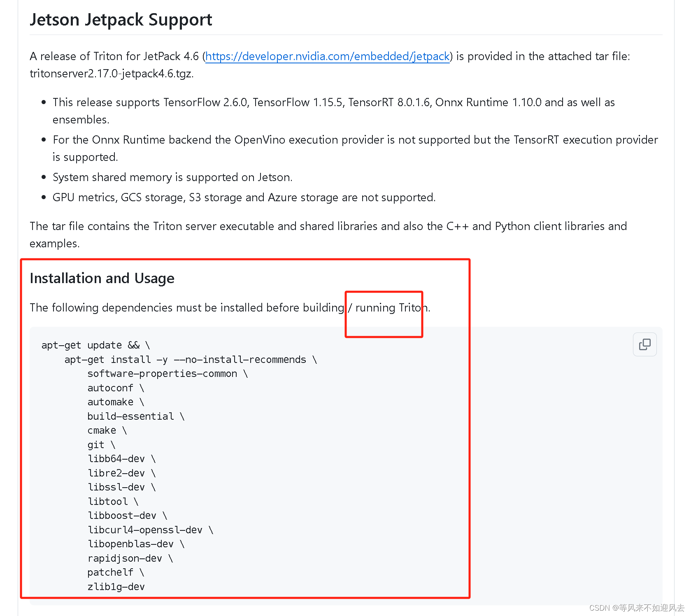Click the 'zlib1g-dev' package line
This screenshot has width=691, height=616.
[x=116, y=587]
